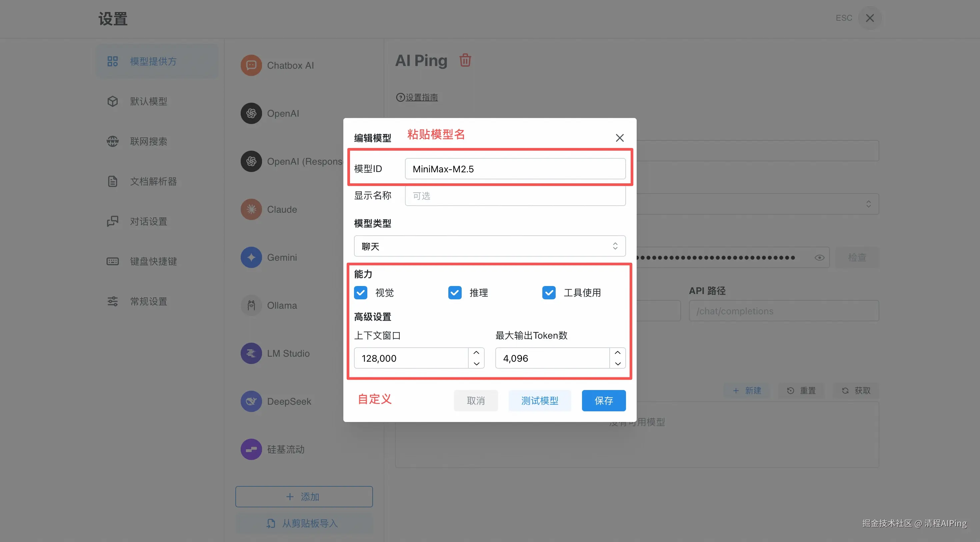Image resolution: width=980 pixels, height=542 pixels.
Task: Open the DeepSeek whale provider
Action: click(251, 401)
